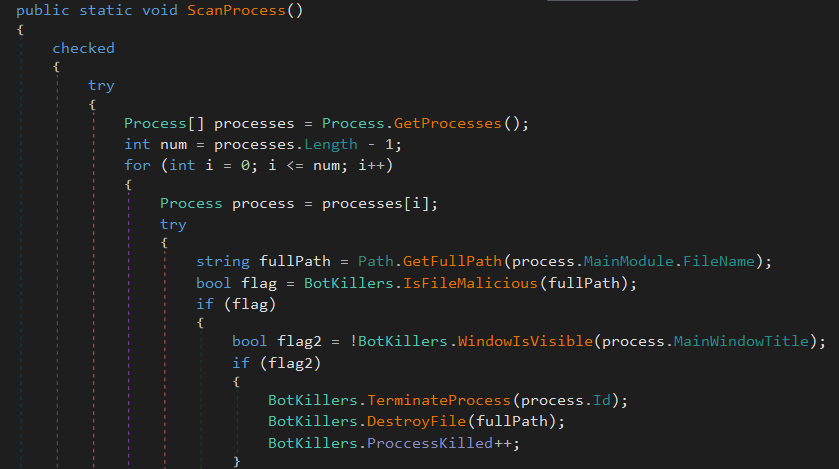Click the TerminateProcess method call

tap(439, 401)
